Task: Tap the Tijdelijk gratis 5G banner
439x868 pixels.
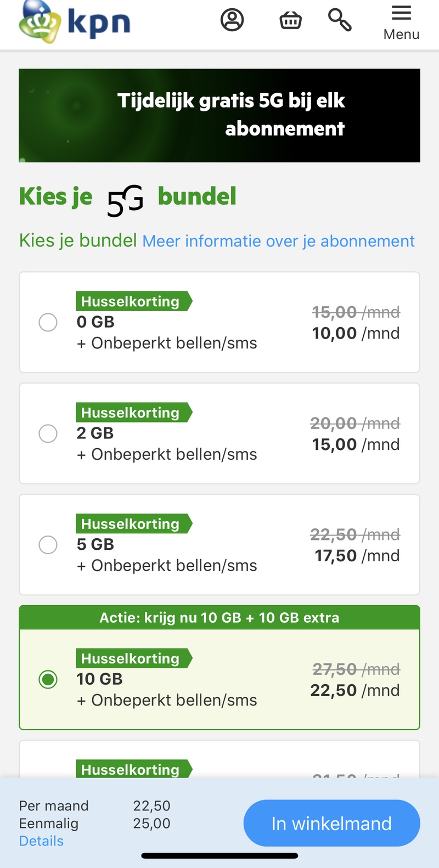Action: (219, 115)
